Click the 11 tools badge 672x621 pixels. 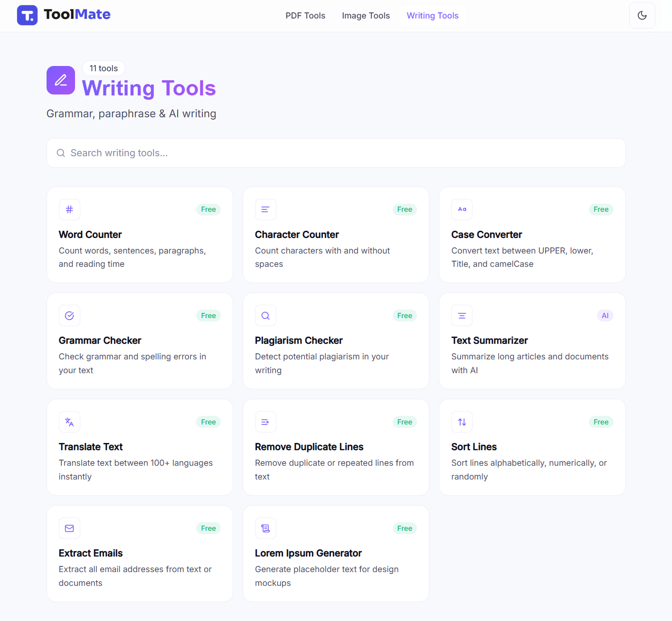pyautogui.click(x=104, y=68)
